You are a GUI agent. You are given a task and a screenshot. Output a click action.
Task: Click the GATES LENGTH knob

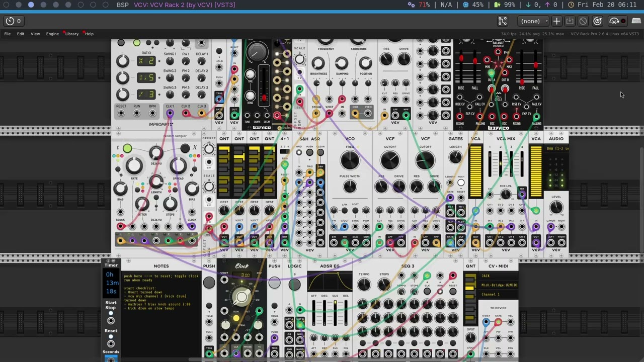[x=455, y=158]
